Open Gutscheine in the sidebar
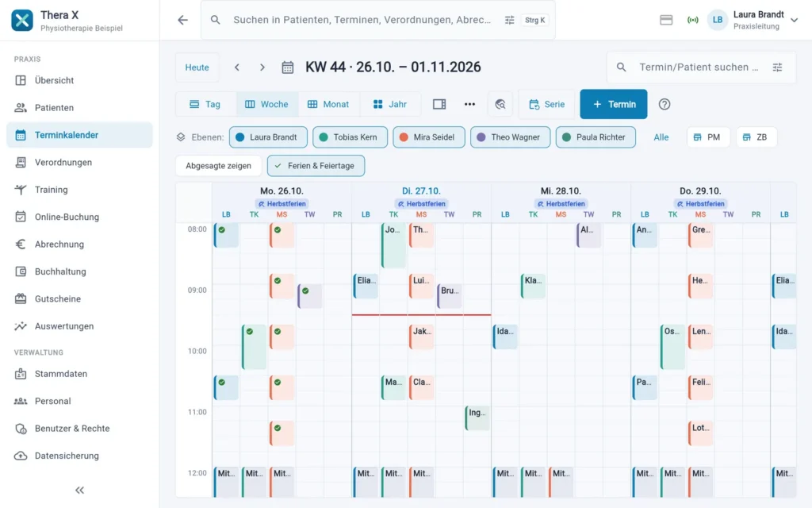The image size is (812, 508). (x=80, y=298)
